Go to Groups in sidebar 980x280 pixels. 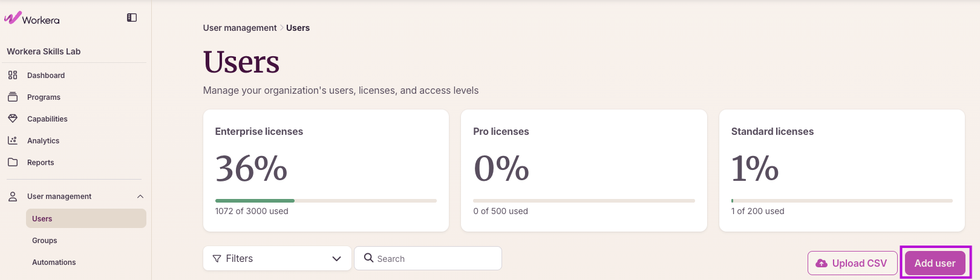coord(45,240)
